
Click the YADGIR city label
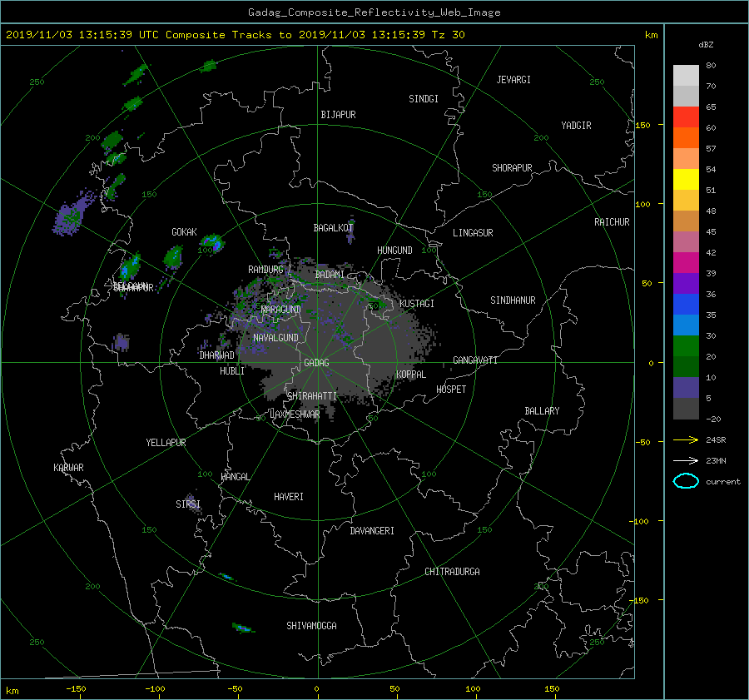pyautogui.click(x=576, y=126)
